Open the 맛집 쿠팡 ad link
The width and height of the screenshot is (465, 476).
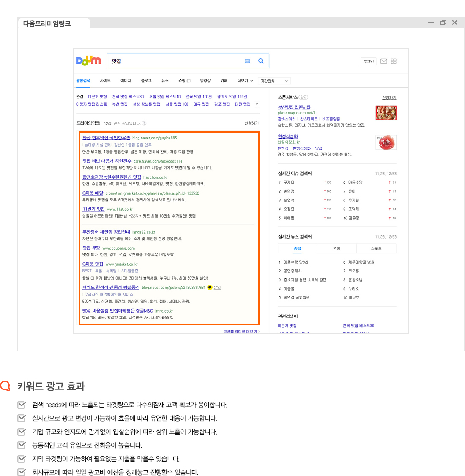click(x=91, y=248)
